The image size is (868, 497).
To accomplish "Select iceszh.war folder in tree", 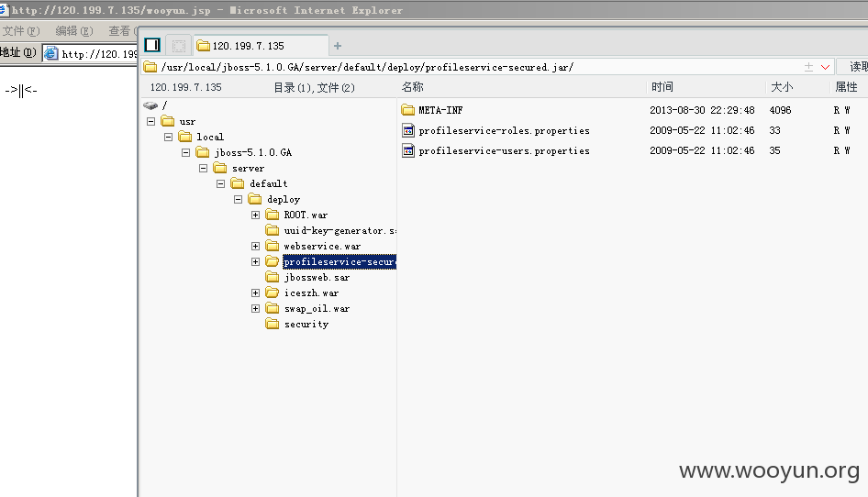I will pos(311,293).
